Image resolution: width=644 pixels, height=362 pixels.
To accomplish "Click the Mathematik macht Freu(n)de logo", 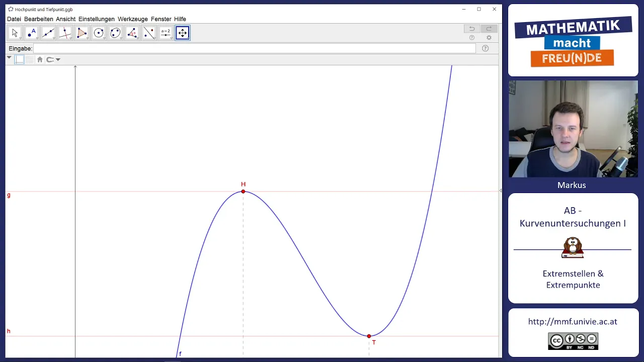I will pos(573,41).
